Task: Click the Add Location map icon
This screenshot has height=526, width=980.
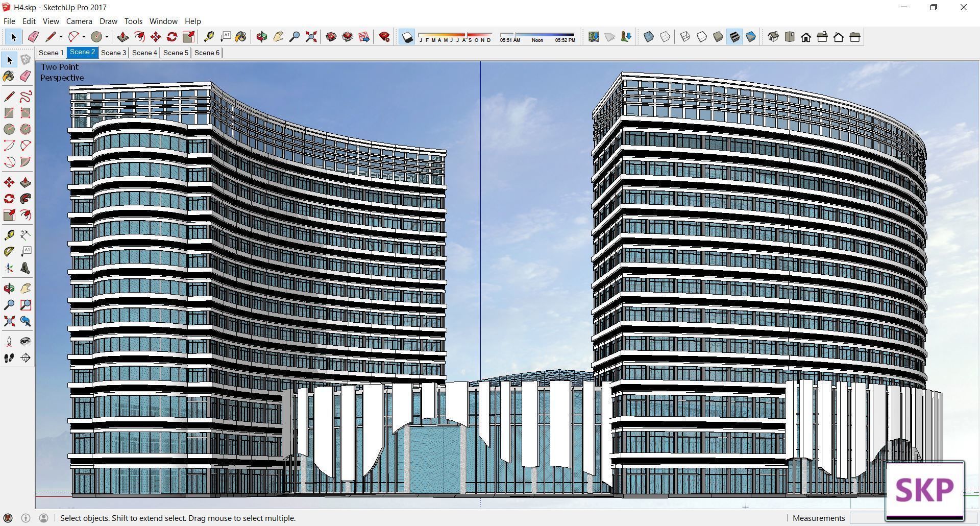Action: 593,37
